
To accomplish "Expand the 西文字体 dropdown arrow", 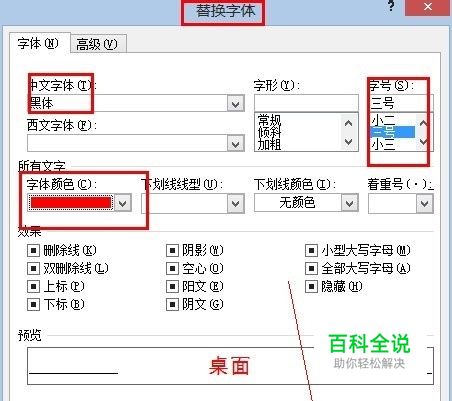I will 235,144.
